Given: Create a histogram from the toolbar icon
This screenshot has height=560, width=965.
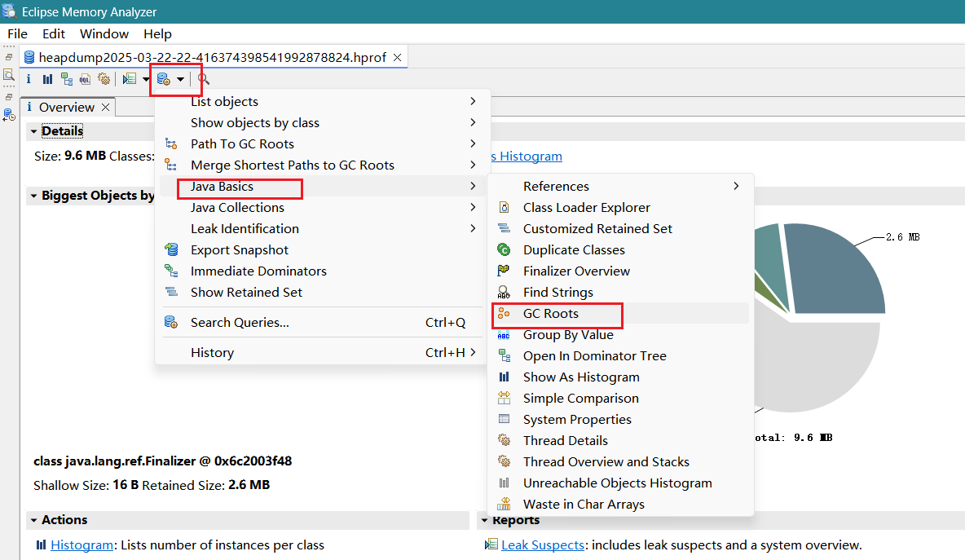Looking at the screenshot, I should (47, 79).
